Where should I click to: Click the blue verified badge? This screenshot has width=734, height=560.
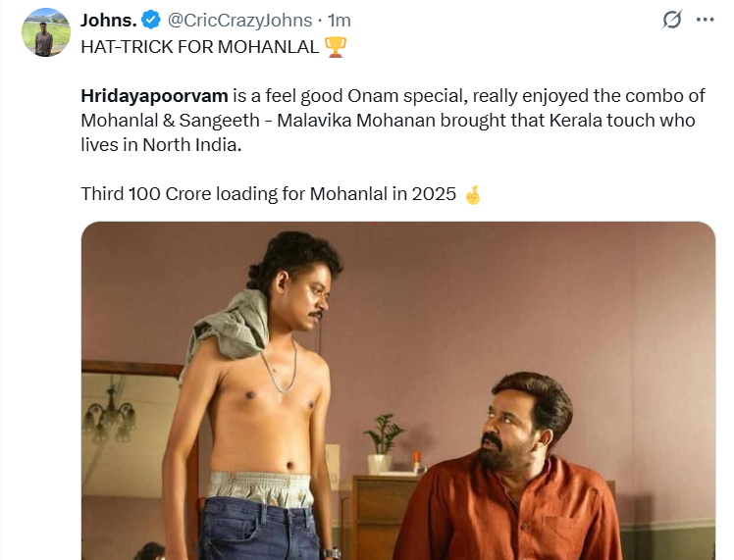(x=150, y=20)
